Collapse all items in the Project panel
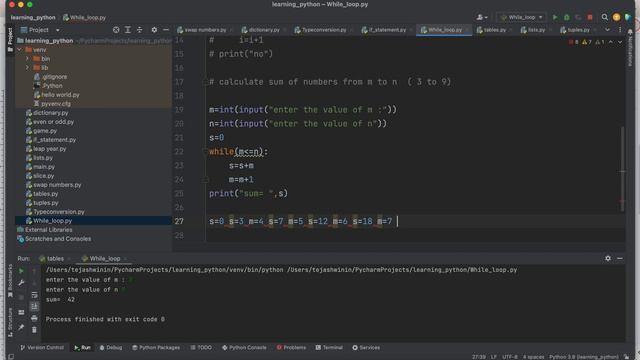 click(140, 30)
